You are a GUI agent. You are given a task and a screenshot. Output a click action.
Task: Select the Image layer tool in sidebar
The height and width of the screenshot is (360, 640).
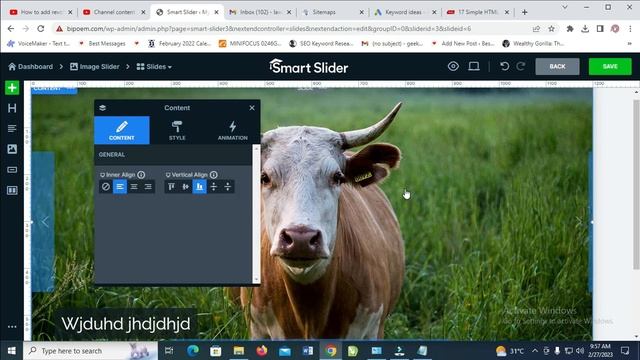point(12,149)
